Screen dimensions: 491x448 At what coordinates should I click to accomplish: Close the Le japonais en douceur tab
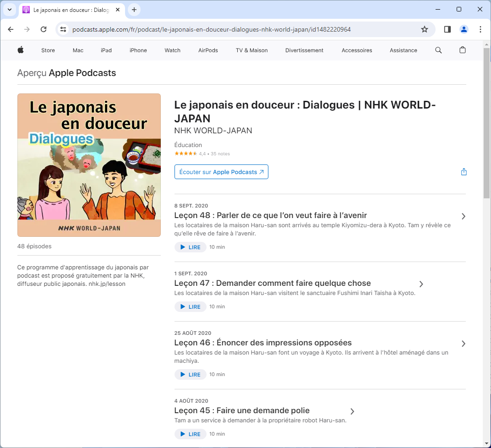pos(118,10)
